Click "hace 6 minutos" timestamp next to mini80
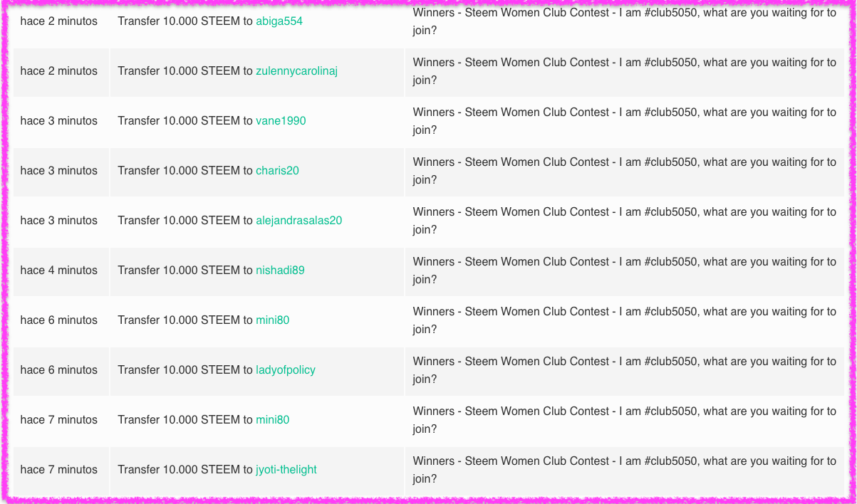 59,320
